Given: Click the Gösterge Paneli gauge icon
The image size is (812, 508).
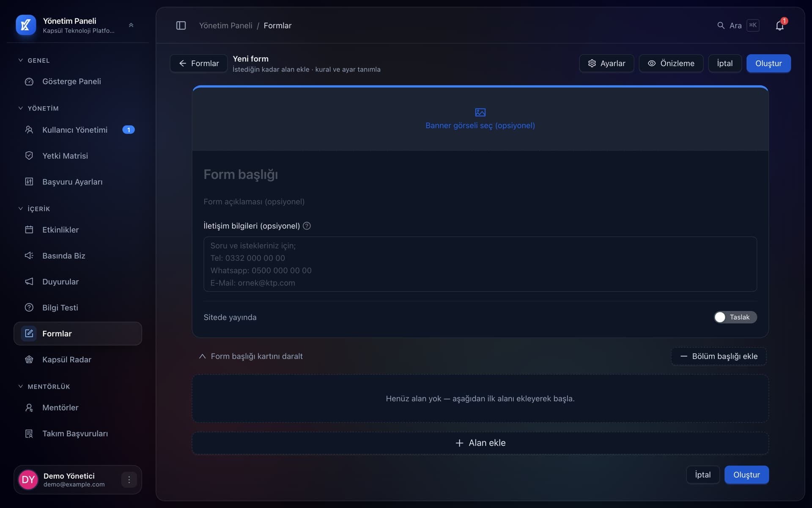Looking at the screenshot, I should (29, 81).
